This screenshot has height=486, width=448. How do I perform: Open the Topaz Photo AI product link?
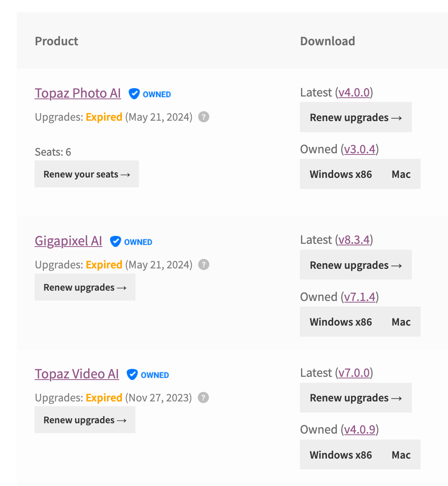tap(78, 93)
